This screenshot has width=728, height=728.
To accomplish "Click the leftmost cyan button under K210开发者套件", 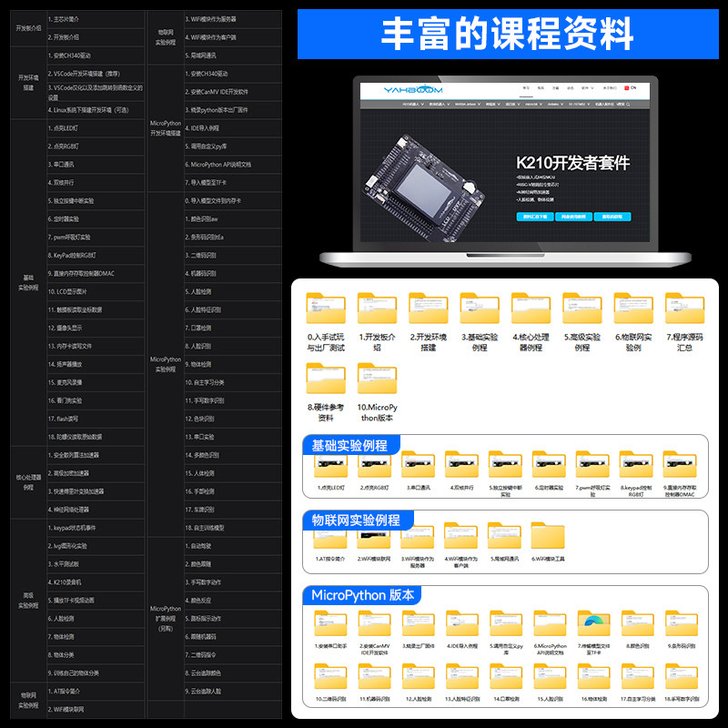I will point(535,217).
